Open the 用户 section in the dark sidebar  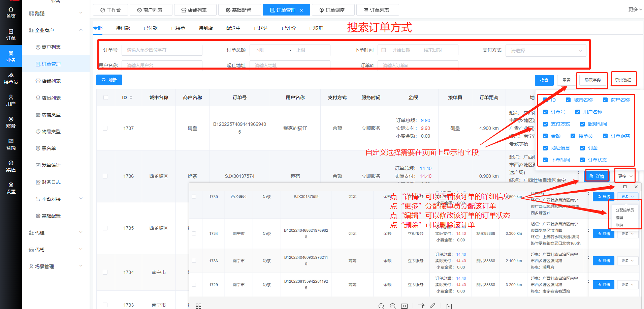(x=11, y=100)
